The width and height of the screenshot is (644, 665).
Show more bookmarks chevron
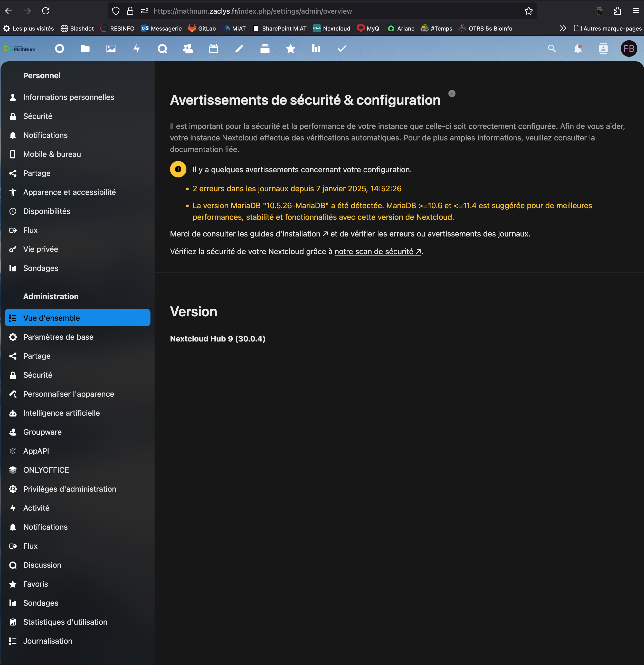[563, 28]
